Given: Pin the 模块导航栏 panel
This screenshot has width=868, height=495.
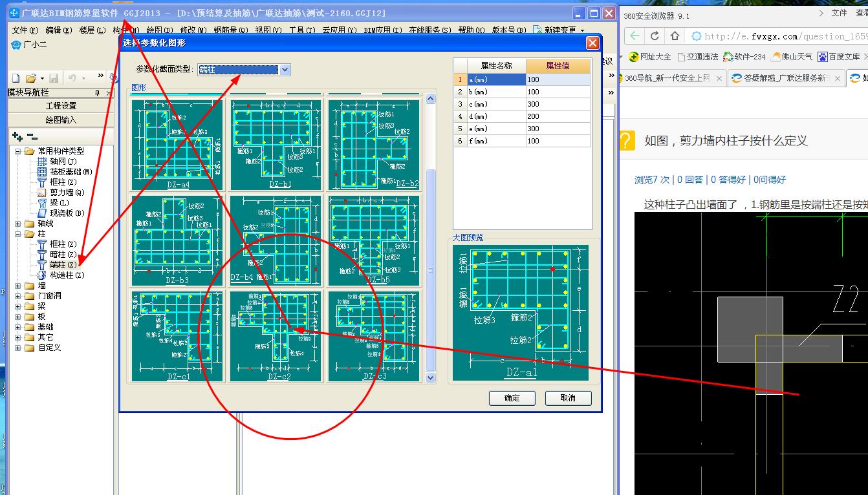Looking at the screenshot, I should (x=98, y=93).
